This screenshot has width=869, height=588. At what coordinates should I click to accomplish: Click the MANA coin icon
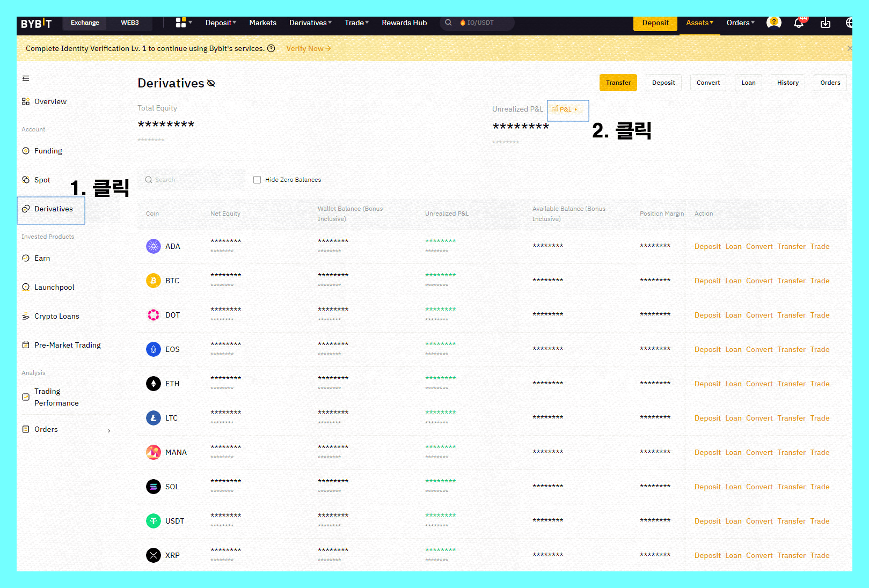point(154,452)
